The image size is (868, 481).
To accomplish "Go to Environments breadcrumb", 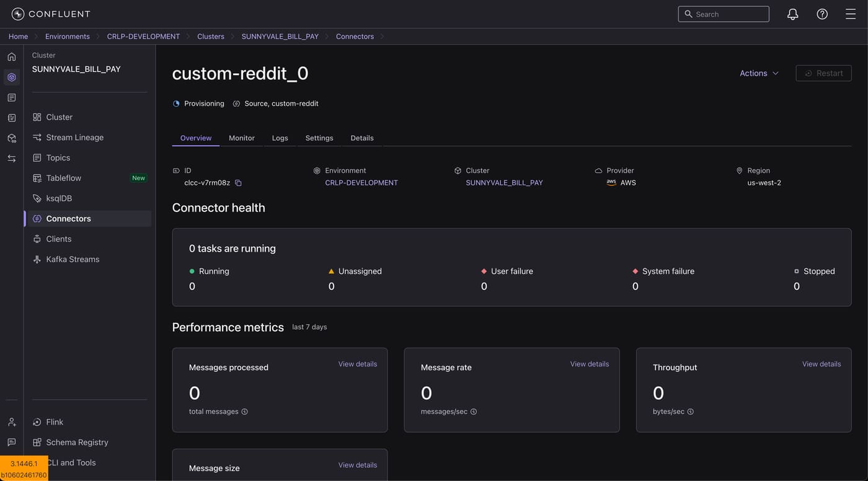I will point(68,37).
